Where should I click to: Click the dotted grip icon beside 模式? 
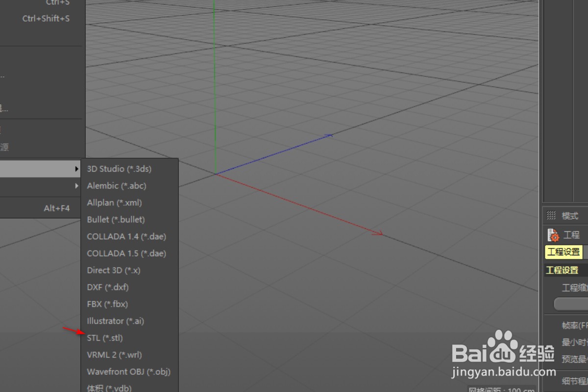click(x=551, y=215)
